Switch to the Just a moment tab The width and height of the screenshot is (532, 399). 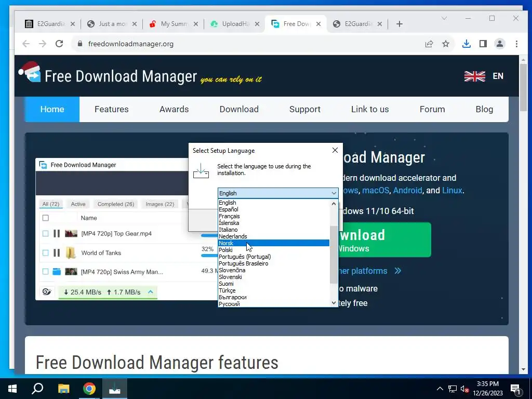point(112,24)
